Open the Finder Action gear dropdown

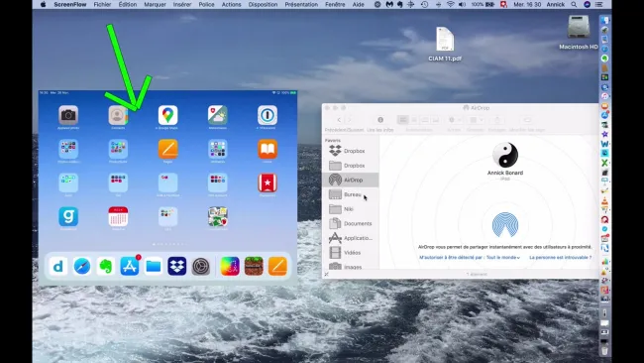(454, 120)
